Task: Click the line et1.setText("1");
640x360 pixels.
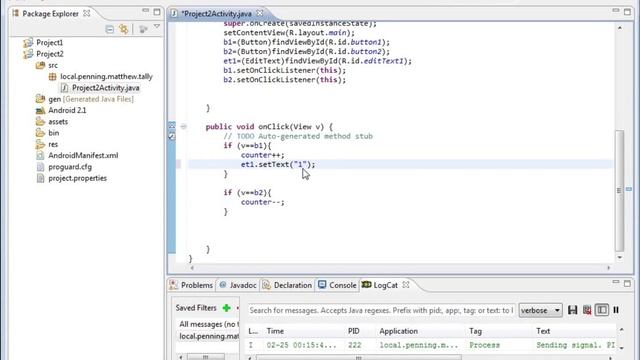Action: click(x=278, y=164)
